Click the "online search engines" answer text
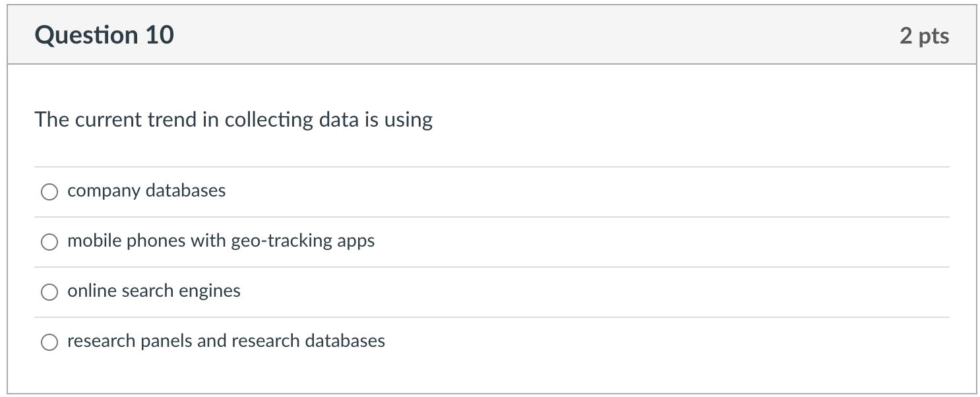The height and width of the screenshot is (397, 980). pos(154,291)
